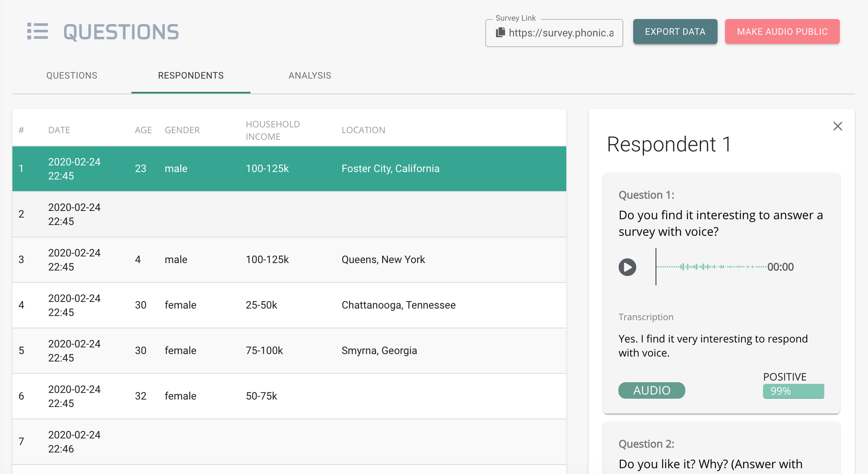Click the AUDIO chip under the transcription

tap(651, 390)
